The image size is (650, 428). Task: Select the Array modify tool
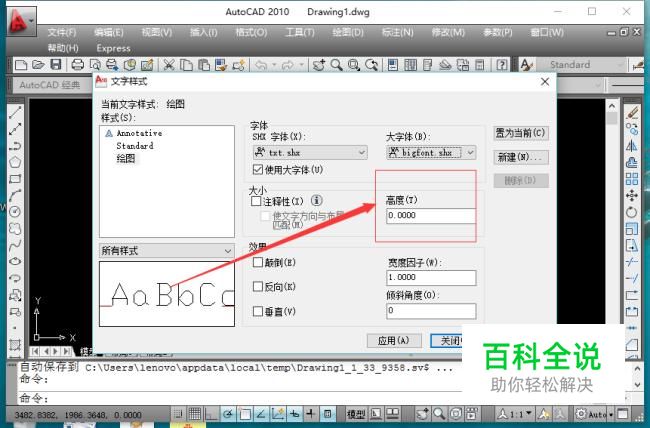(632, 179)
